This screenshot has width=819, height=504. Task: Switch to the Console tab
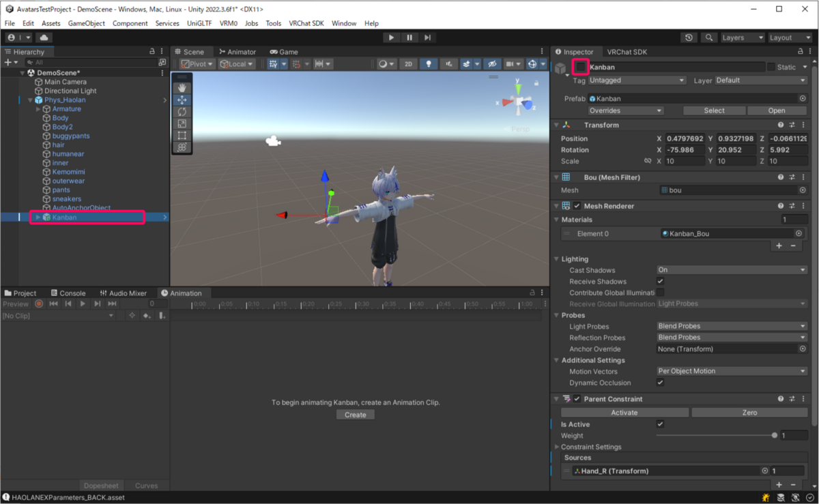point(67,293)
